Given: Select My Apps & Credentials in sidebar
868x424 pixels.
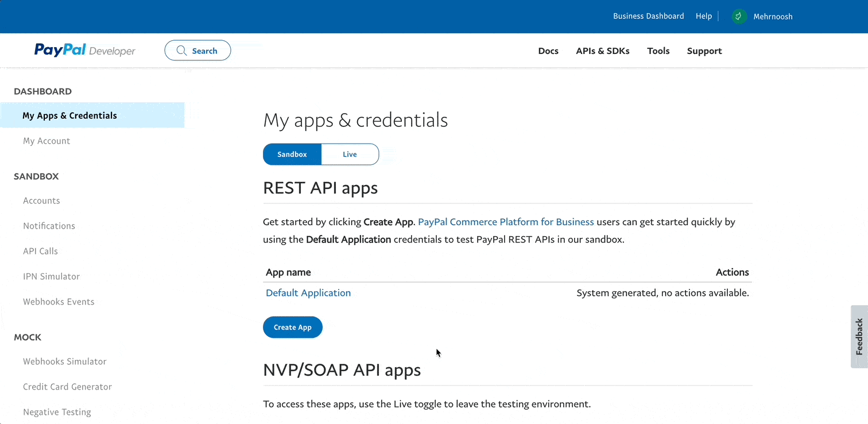Looking at the screenshot, I should pyautogui.click(x=92, y=115).
